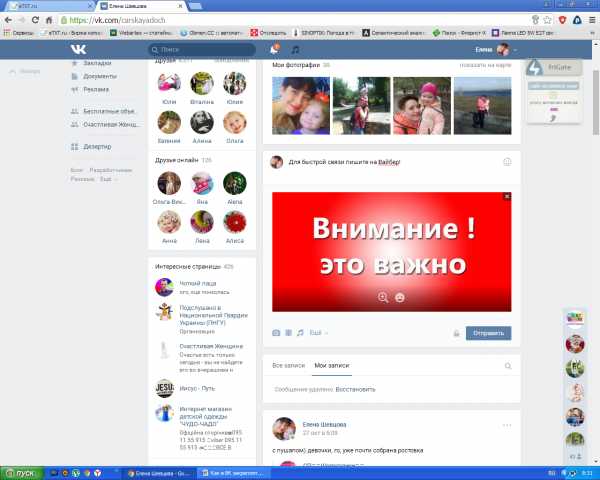Click the Реклама megaphone icon in sidebar
The height and width of the screenshot is (480, 600).
[x=75, y=90]
